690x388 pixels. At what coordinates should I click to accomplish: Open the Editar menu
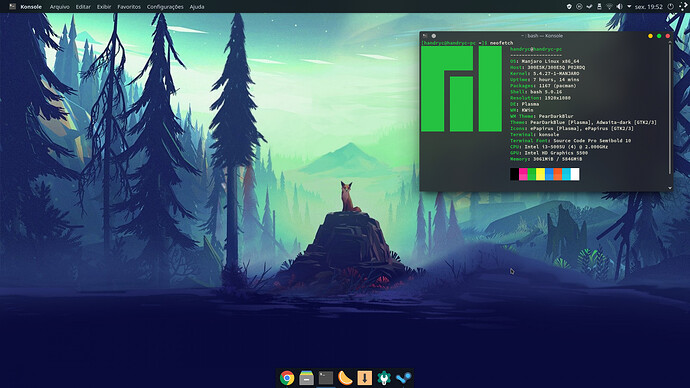click(x=83, y=7)
